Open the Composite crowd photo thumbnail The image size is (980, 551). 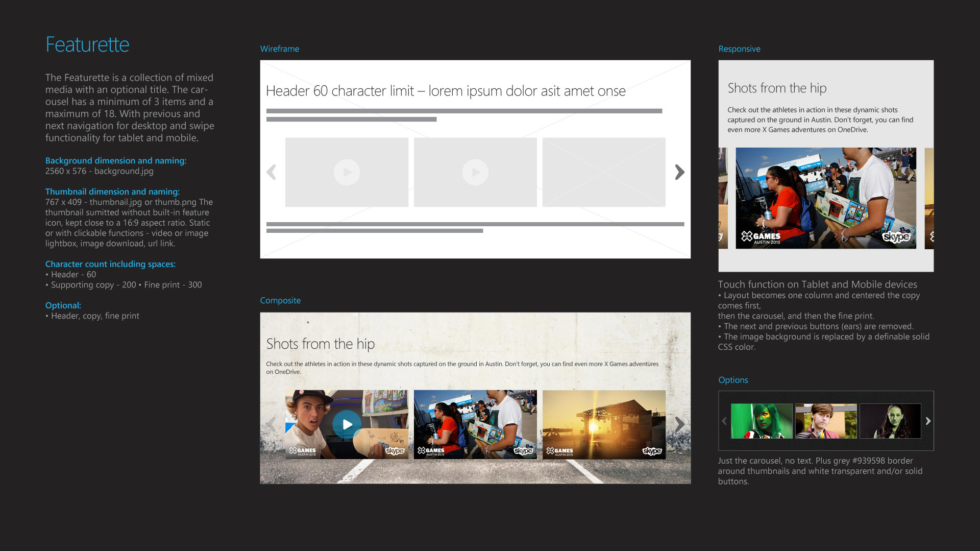pos(475,424)
